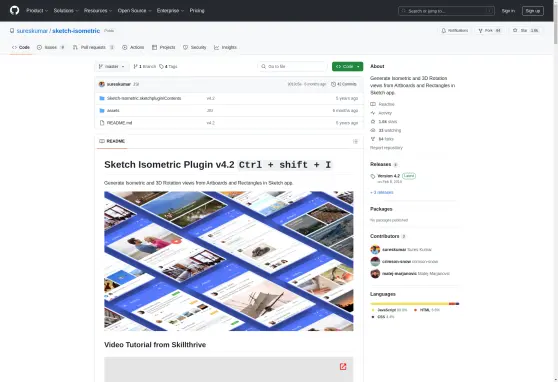The width and height of the screenshot is (558, 382).
Task: Click the Sign up button
Action: click(x=532, y=11)
